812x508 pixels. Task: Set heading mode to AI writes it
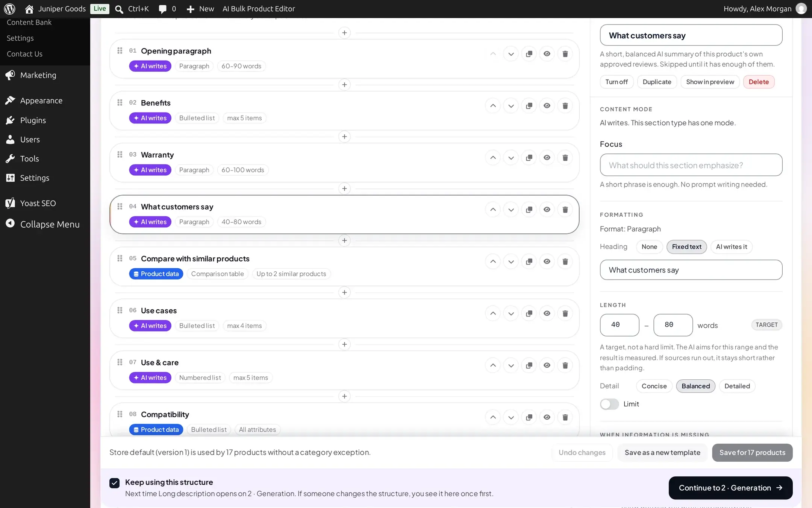[732, 247]
